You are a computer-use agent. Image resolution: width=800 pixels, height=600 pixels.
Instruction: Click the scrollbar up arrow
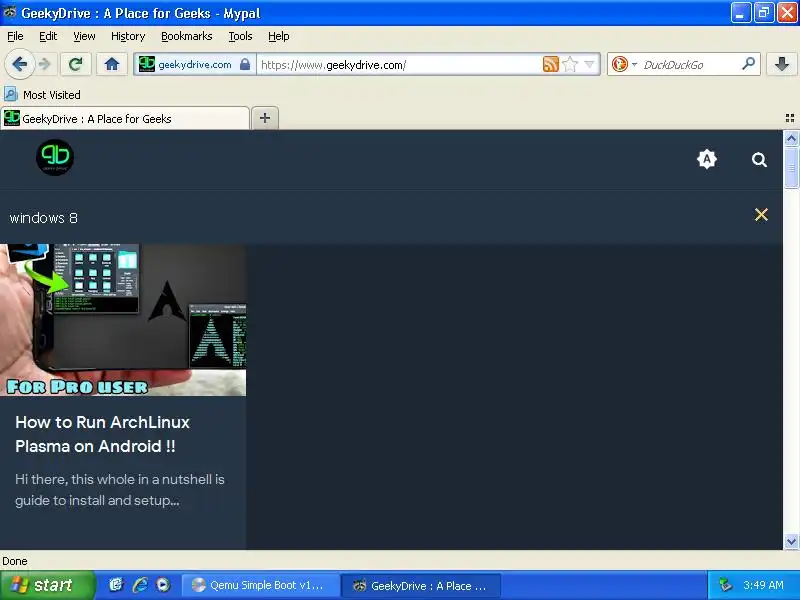[x=791, y=138]
